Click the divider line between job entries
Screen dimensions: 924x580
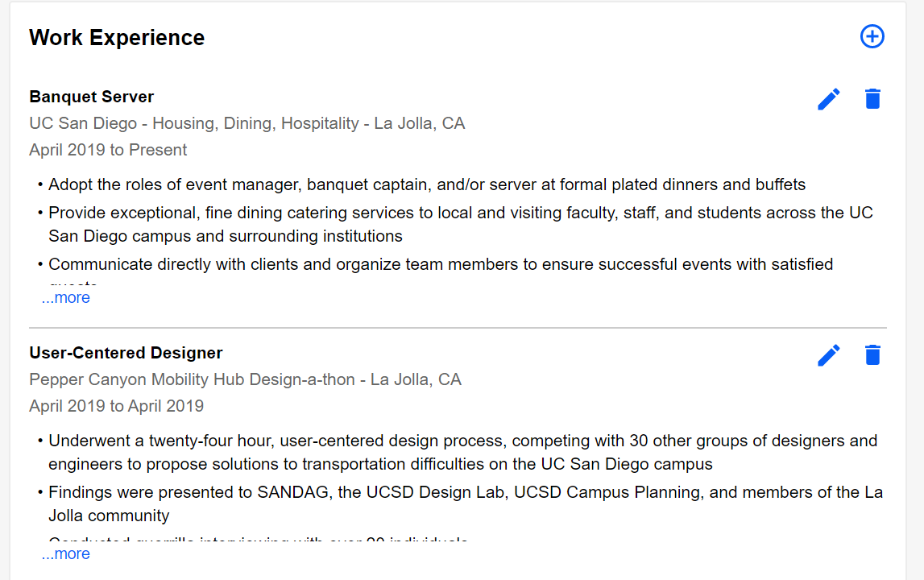point(458,328)
